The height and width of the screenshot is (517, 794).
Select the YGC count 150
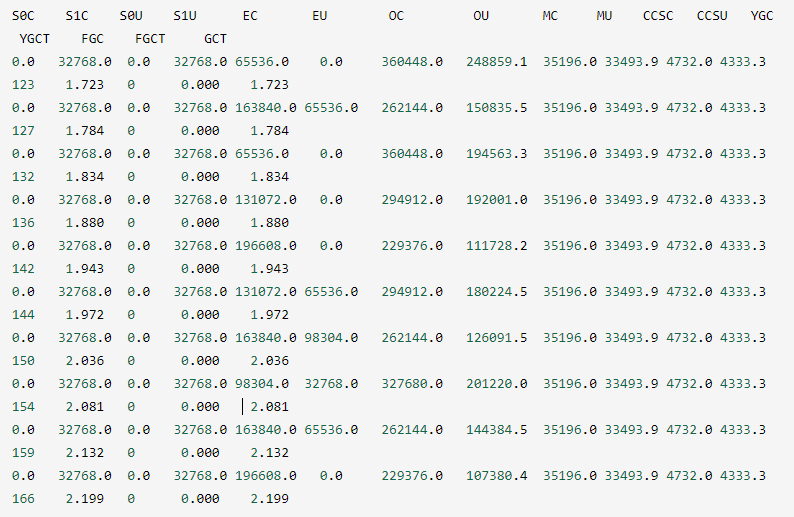click(23, 361)
